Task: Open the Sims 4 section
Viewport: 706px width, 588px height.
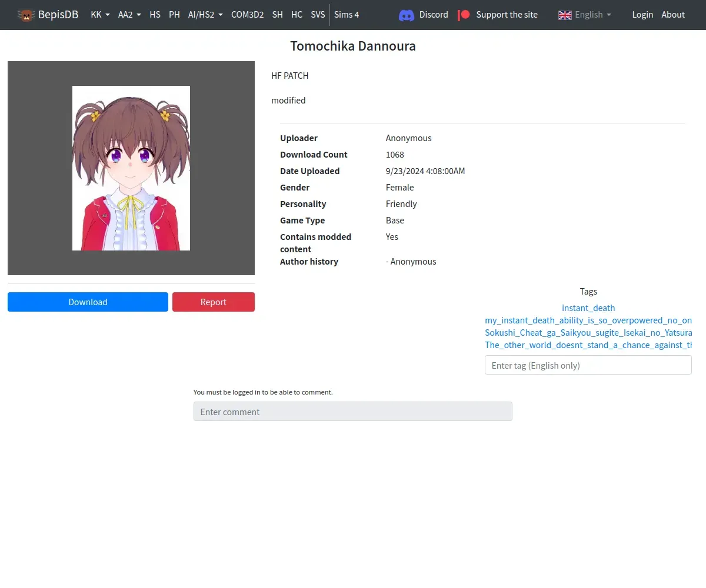Action: [x=347, y=15]
